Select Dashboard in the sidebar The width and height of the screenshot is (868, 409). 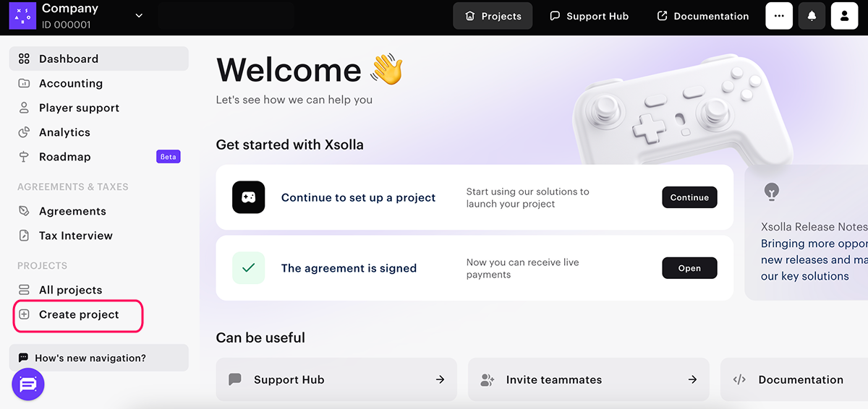69,59
